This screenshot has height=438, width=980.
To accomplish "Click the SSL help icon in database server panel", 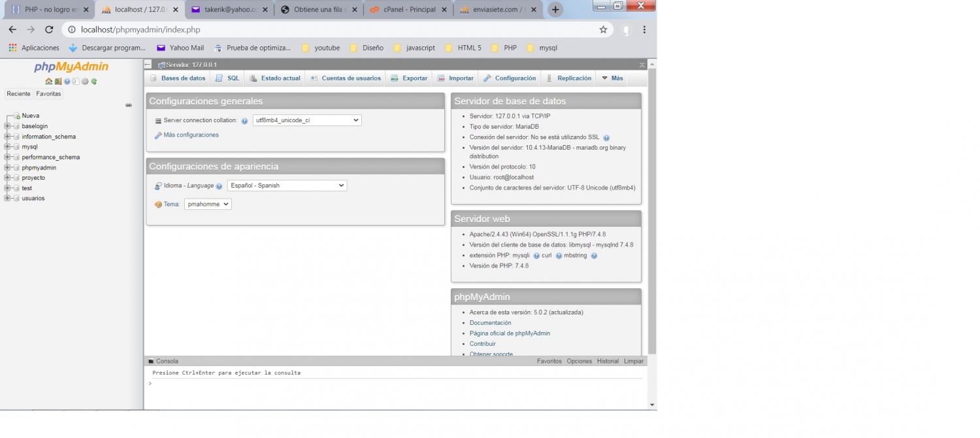I will point(606,138).
